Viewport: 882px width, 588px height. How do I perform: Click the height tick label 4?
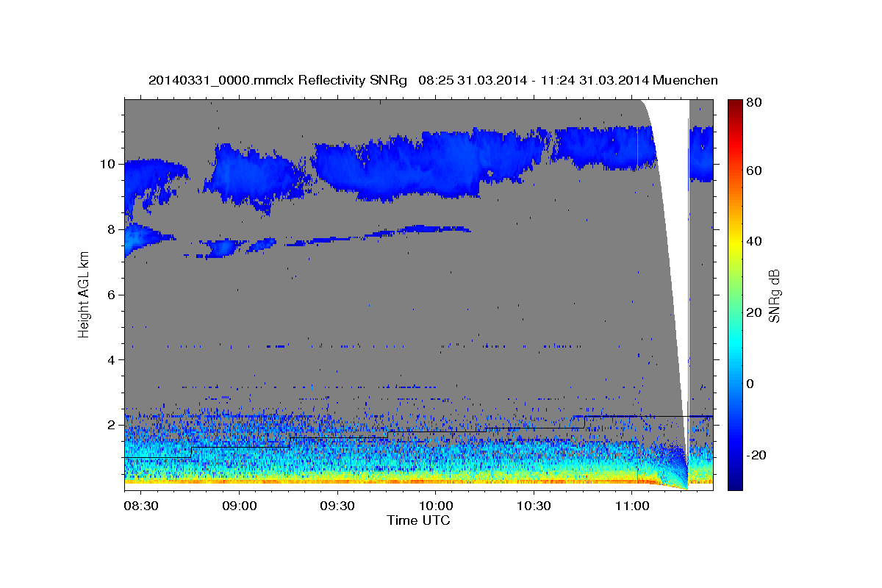point(110,359)
